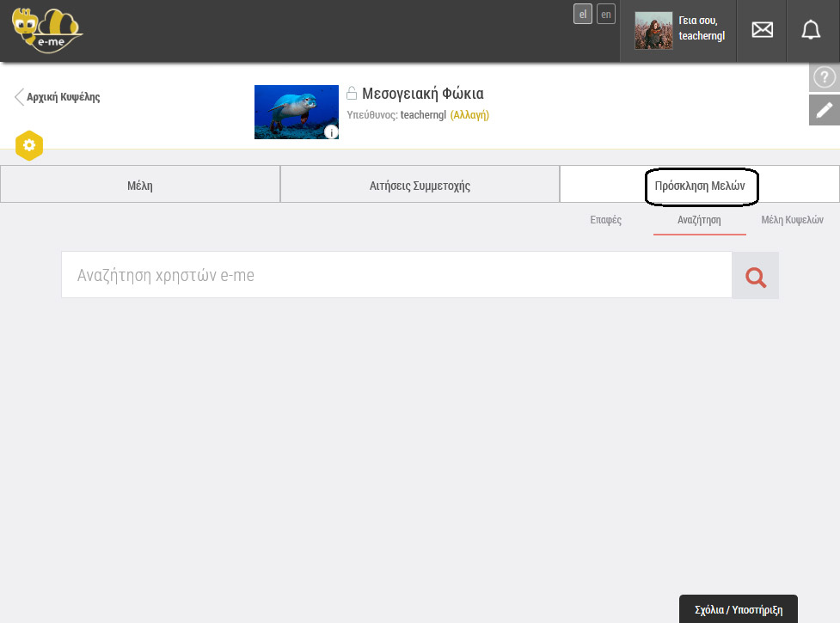
Task: Click the Mediterranean seal hive image
Action: coord(297,112)
